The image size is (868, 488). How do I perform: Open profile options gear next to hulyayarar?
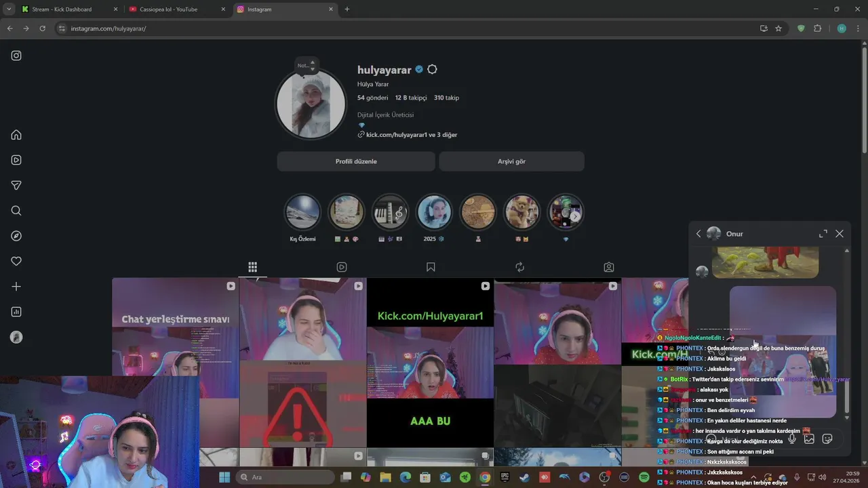click(432, 70)
